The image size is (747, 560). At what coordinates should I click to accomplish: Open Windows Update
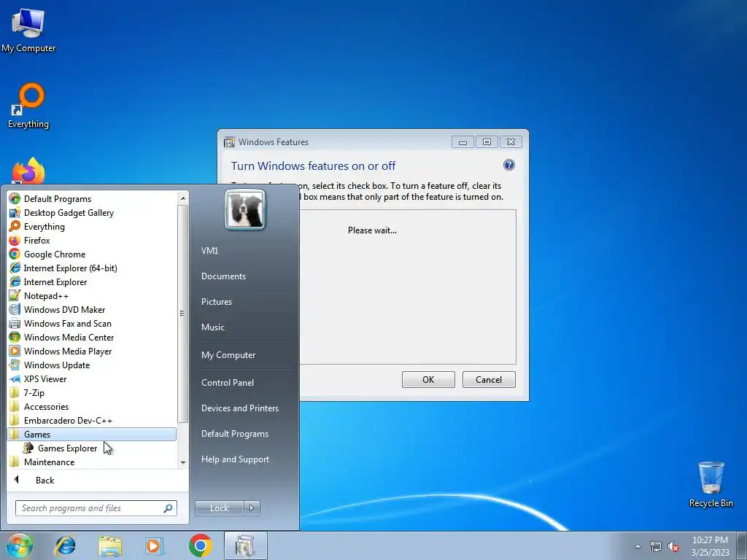(x=92, y=365)
